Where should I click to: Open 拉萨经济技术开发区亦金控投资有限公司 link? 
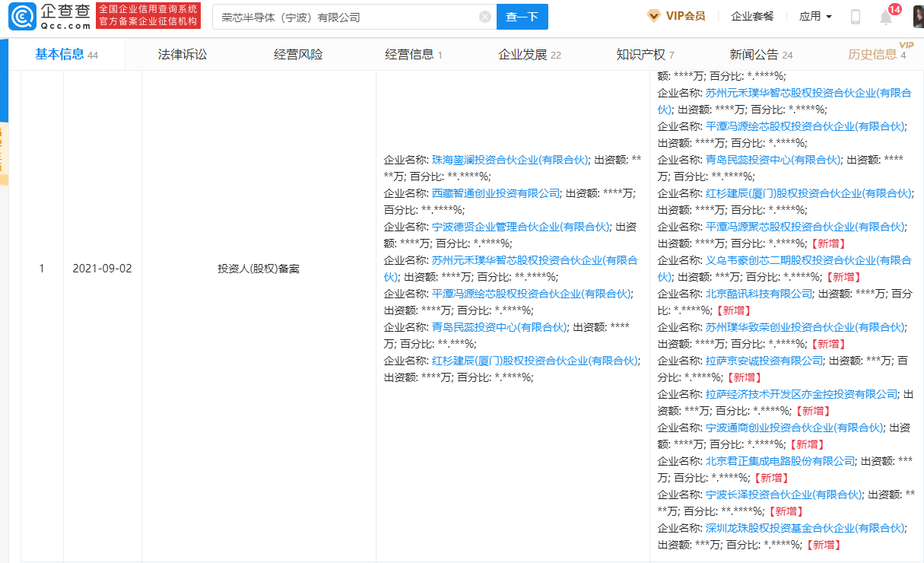click(802, 394)
